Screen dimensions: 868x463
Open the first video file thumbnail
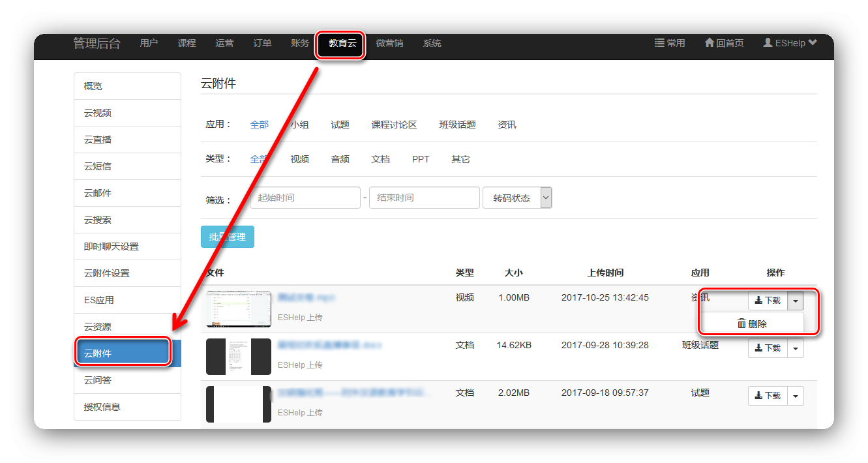point(239,308)
